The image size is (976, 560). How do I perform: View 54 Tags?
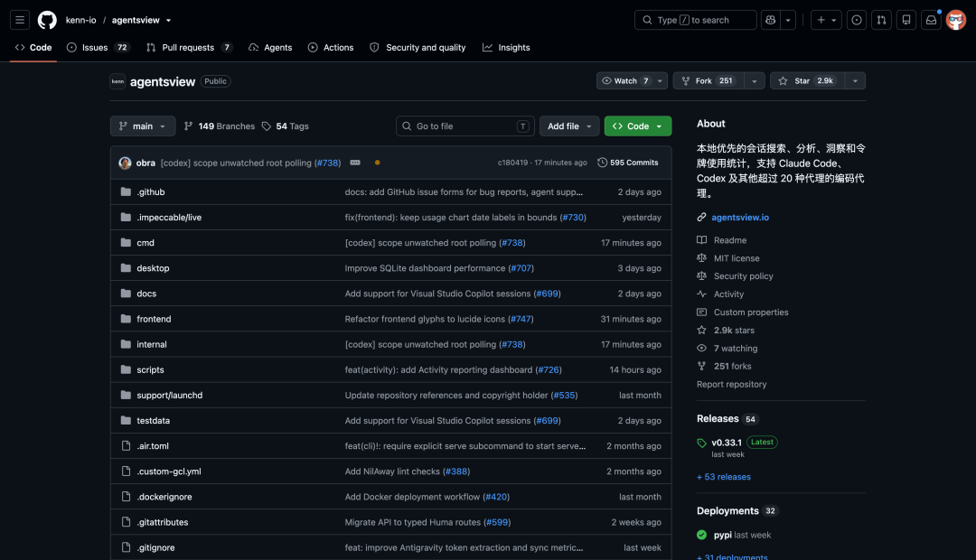point(286,126)
